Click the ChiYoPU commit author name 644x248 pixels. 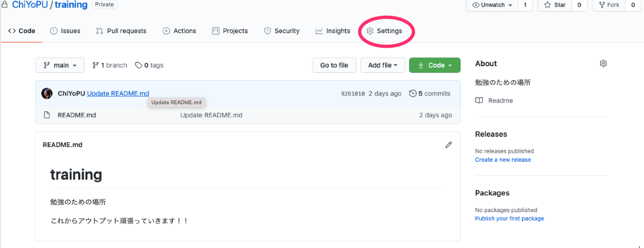[x=72, y=93]
